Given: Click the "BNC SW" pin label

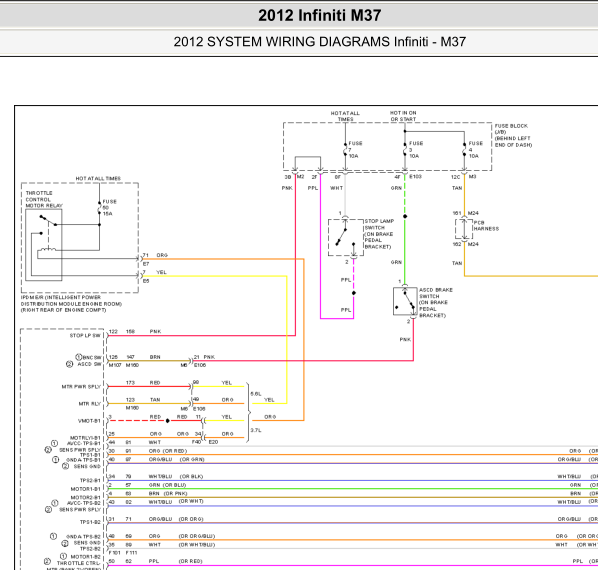Looking at the screenshot, I should [92, 358].
